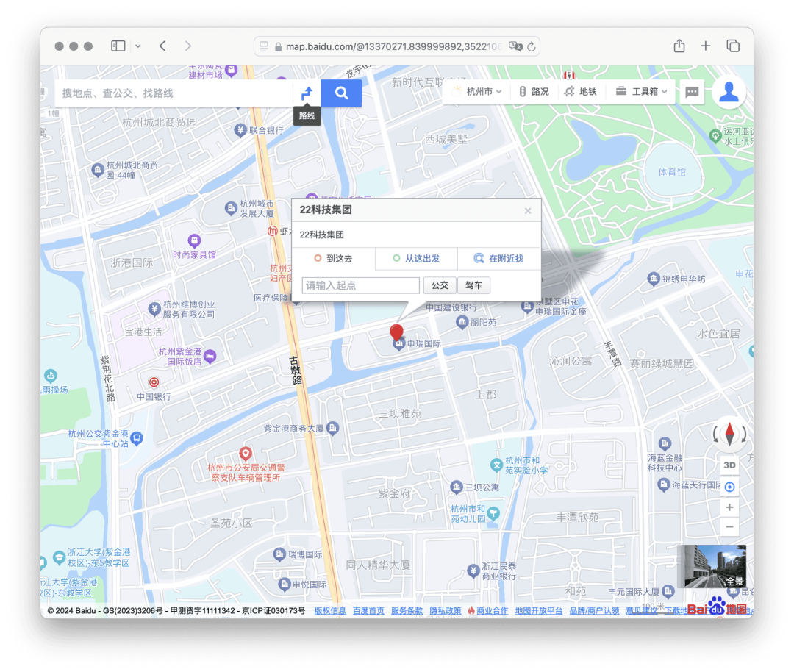Viewport: 794px width, 672px height.
Task: Open the 服务条款 link
Action: [407, 611]
